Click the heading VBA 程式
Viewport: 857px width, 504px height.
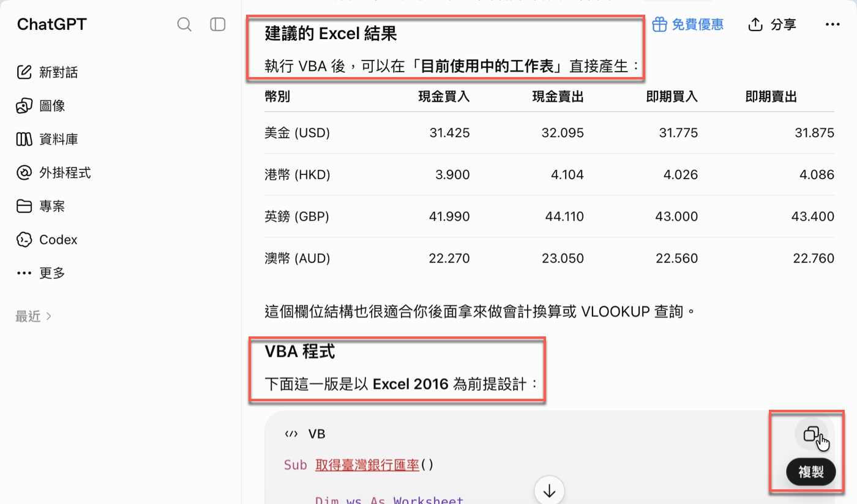300,352
